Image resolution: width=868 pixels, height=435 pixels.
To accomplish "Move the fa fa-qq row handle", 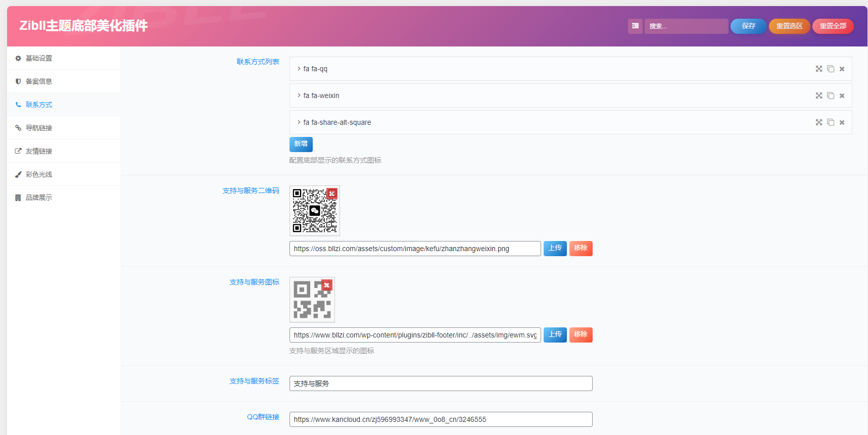I will 819,69.
